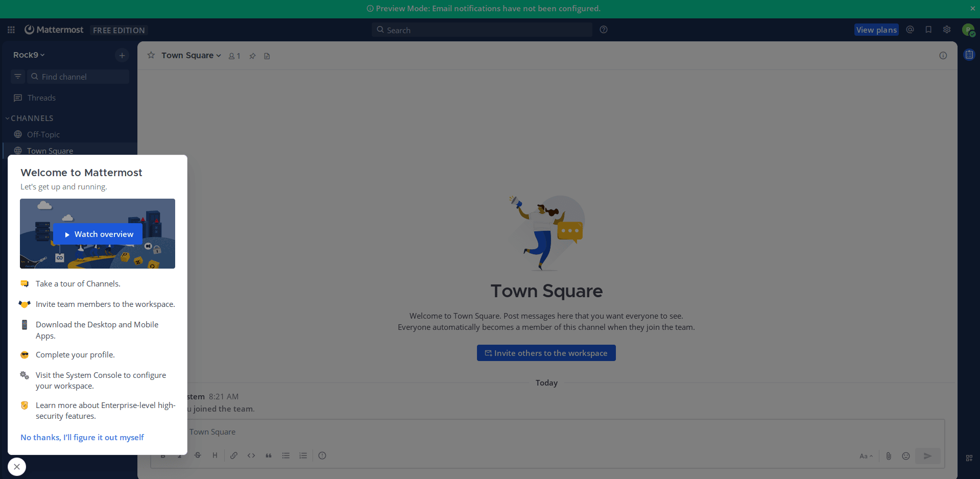Attach a file with paperclip icon
The height and width of the screenshot is (479, 980).
click(x=889, y=456)
